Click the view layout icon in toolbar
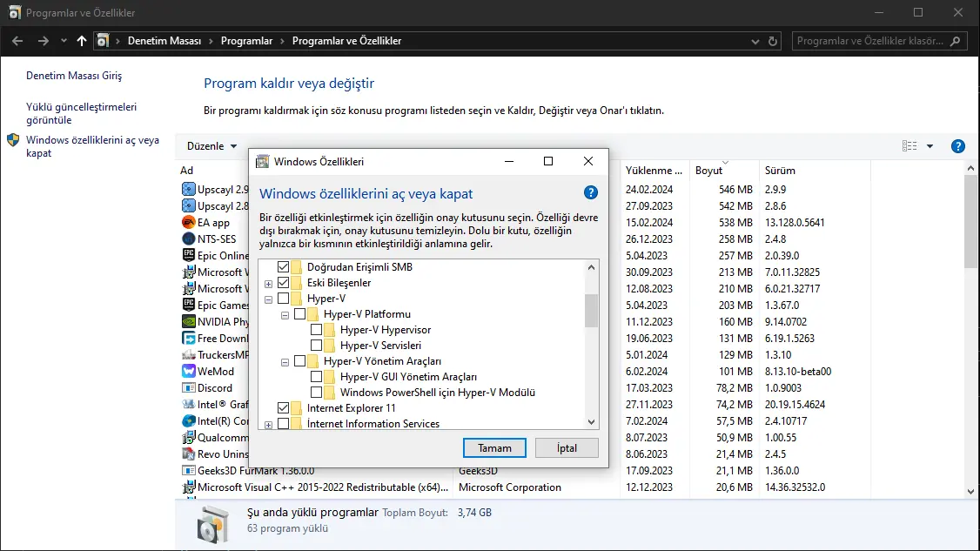This screenshot has width=980, height=551. point(910,145)
